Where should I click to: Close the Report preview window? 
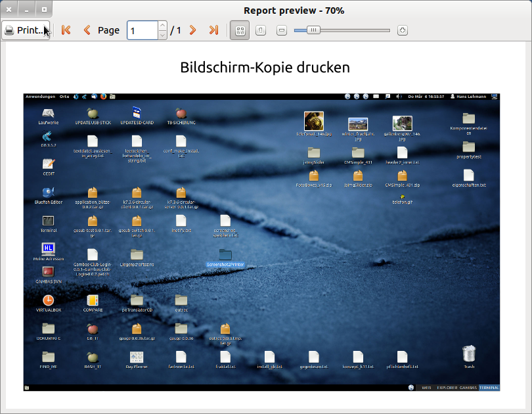click(x=9, y=10)
